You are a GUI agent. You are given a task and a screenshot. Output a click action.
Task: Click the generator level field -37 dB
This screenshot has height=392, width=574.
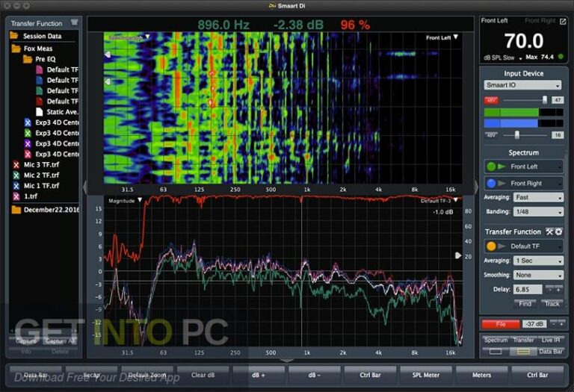534,324
